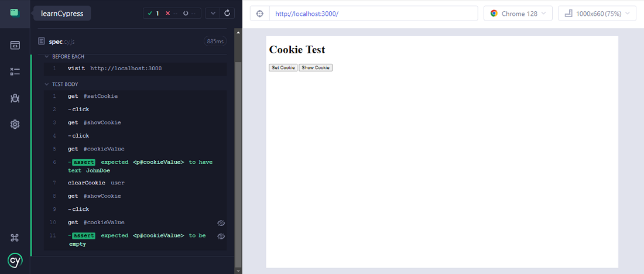Viewport: 644px width, 274px height.
Task: Click the viewport ruler icon
Action: 569,13
